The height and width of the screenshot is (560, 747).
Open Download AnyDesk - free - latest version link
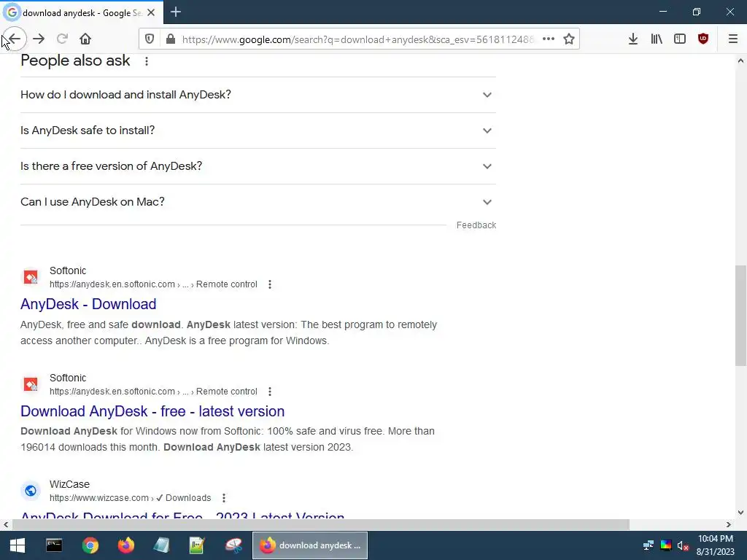[x=152, y=411]
